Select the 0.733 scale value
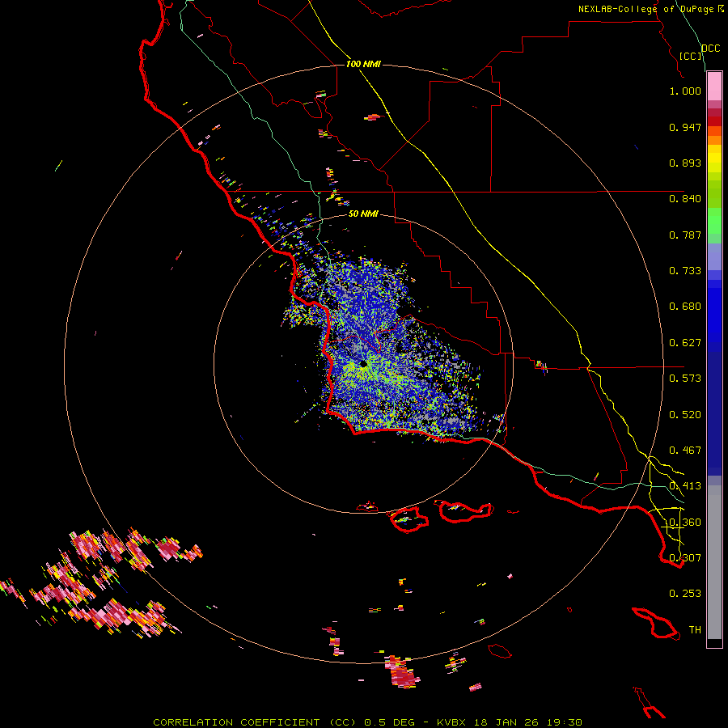The image size is (728, 728). coord(685,271)
